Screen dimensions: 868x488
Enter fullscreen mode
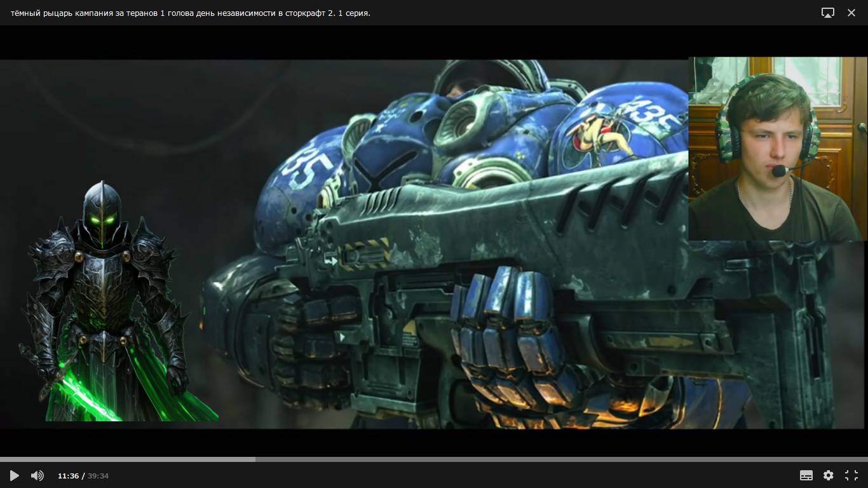(x=851, y=475)
